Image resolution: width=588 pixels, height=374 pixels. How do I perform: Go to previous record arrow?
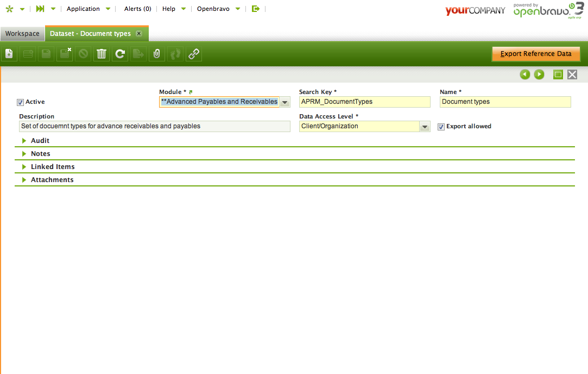point(525,74)
